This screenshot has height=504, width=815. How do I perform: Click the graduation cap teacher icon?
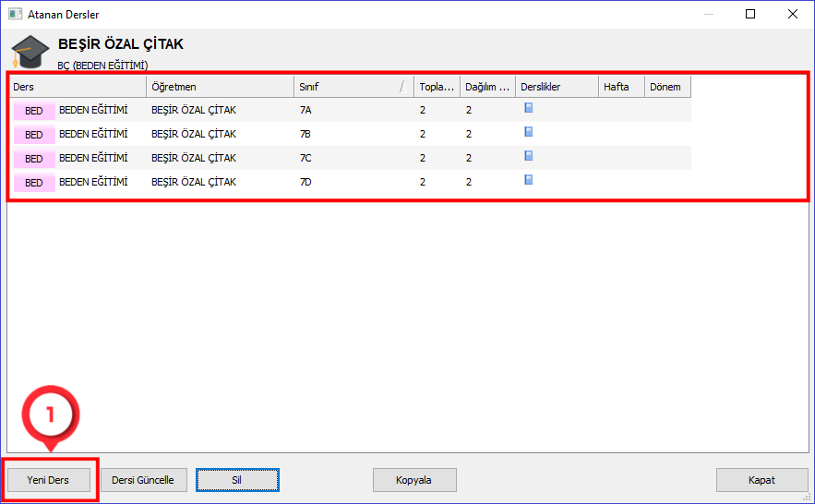point(30,52)
